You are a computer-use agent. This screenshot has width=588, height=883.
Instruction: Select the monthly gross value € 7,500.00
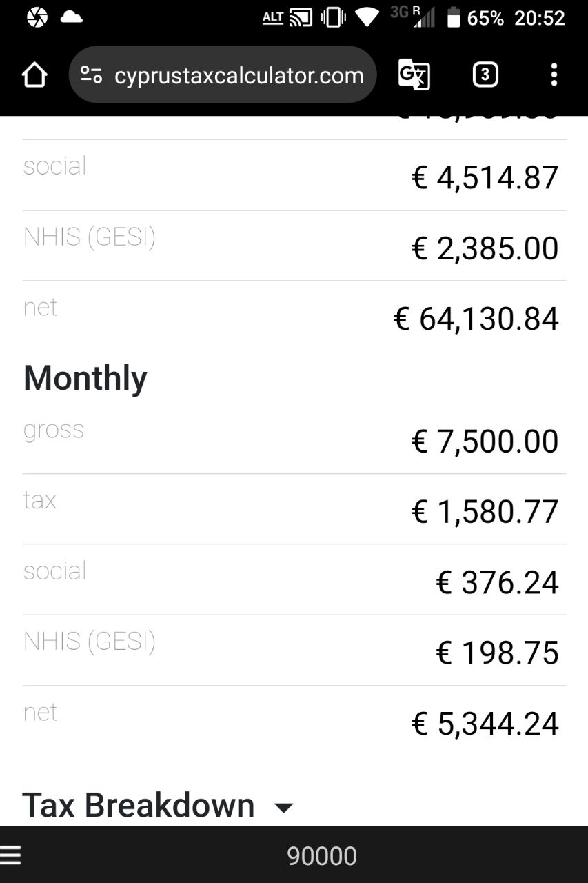tap(485, 441)
